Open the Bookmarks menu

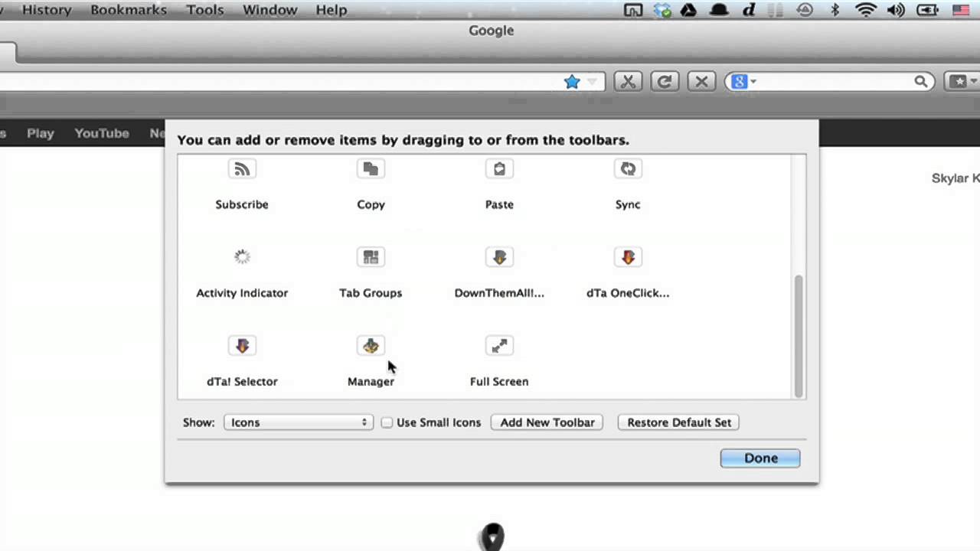[128, 10]
